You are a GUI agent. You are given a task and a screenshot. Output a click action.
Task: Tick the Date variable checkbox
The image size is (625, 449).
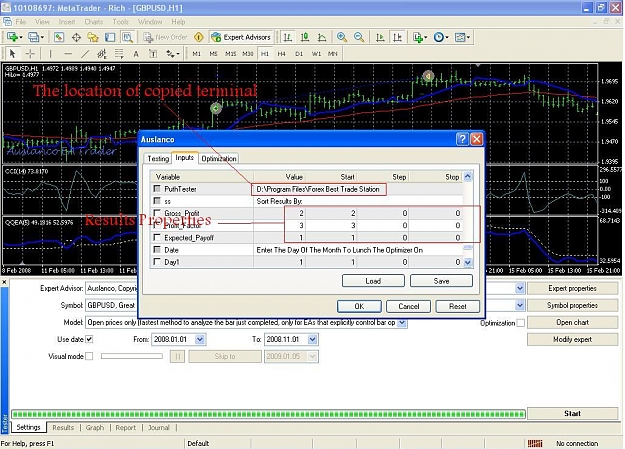point(157,250)
